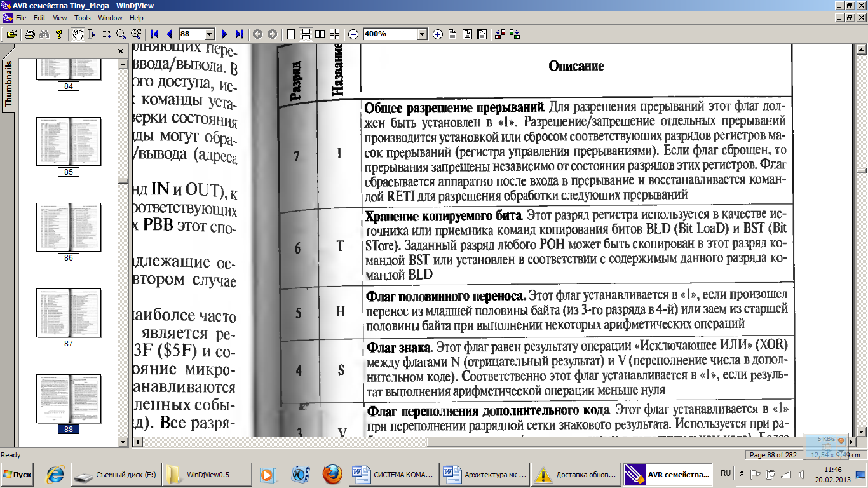Switch to facing pages layout

coord(320,34)
